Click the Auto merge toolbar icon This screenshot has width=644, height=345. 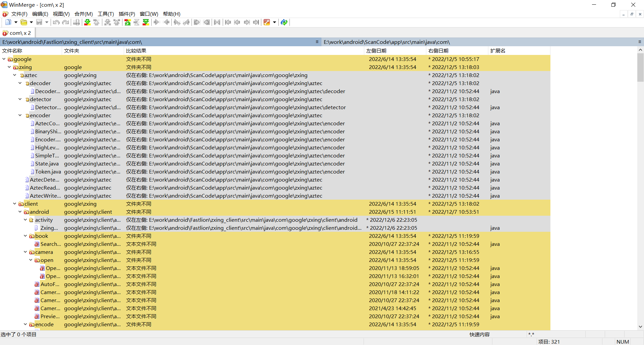[x=217, y=22]
